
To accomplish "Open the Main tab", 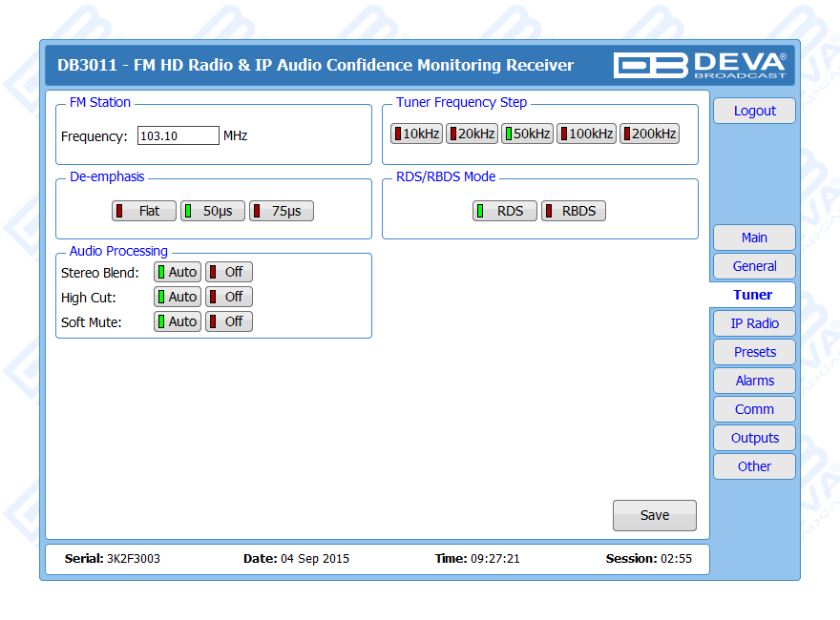I will coord(754,238).
